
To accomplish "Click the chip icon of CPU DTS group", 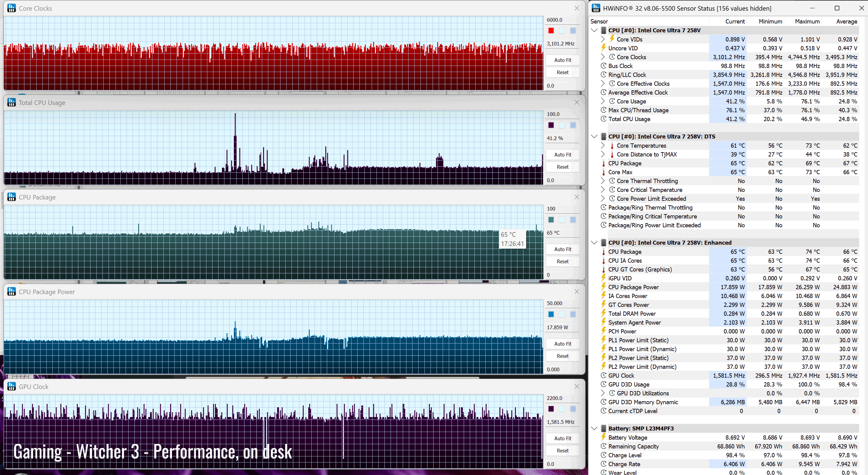I will [x=603, y=137].
